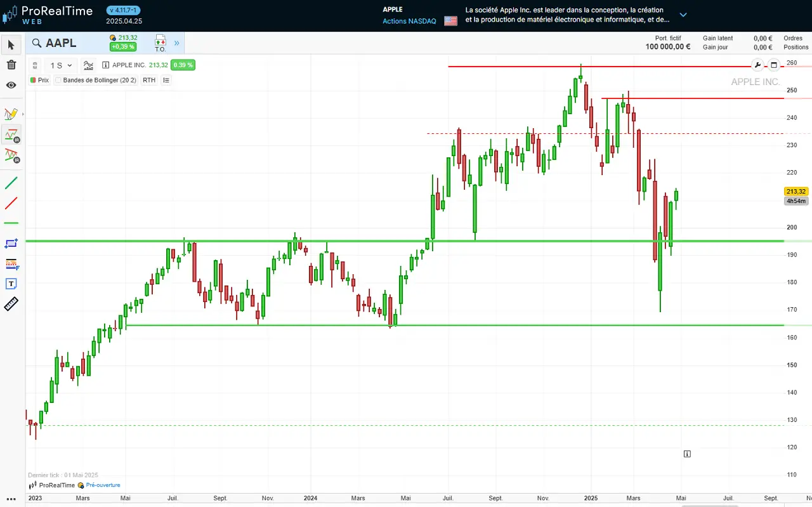
Task: Click the thin green 164 support line
Action: coord(455,326)
